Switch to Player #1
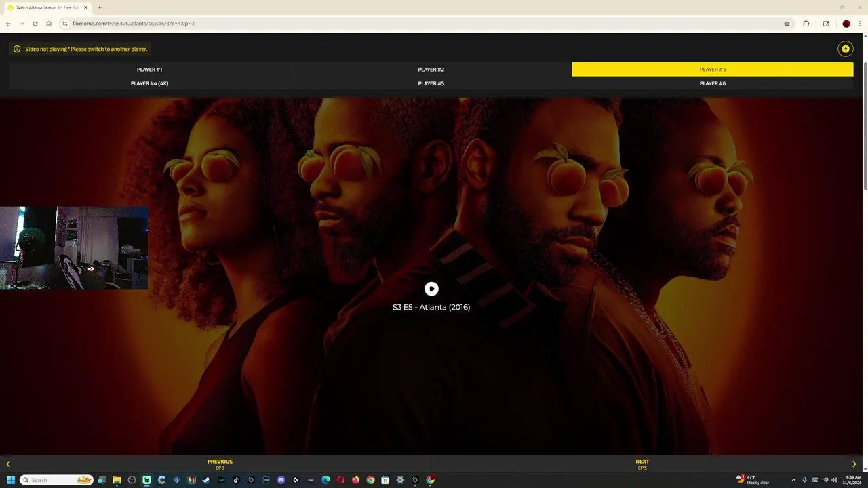 (149, 70)
